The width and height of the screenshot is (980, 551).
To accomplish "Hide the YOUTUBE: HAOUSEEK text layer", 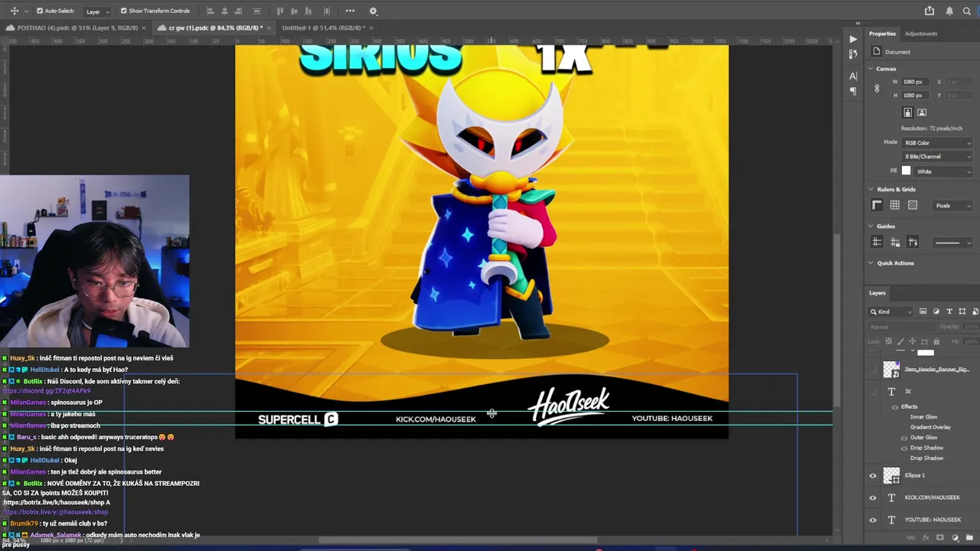I will 873,520.
